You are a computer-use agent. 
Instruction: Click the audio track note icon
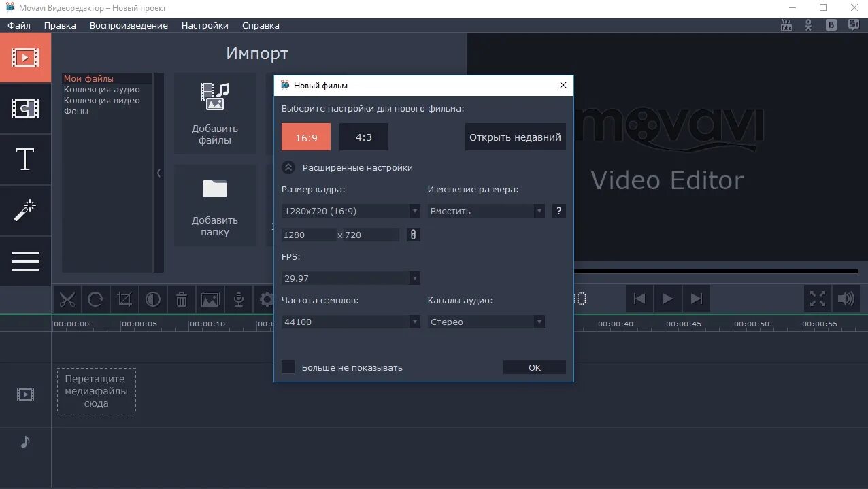(x=25, y=442)
